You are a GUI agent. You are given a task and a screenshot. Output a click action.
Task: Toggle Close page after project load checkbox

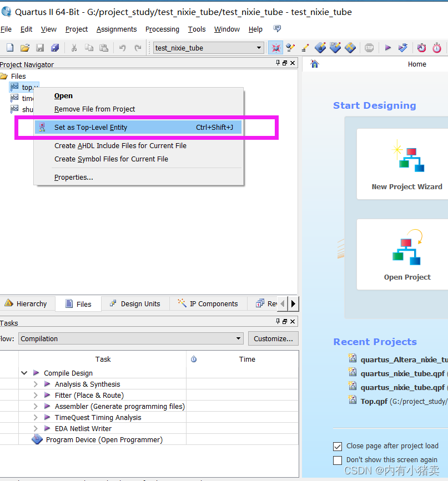[x=338, y=447]
